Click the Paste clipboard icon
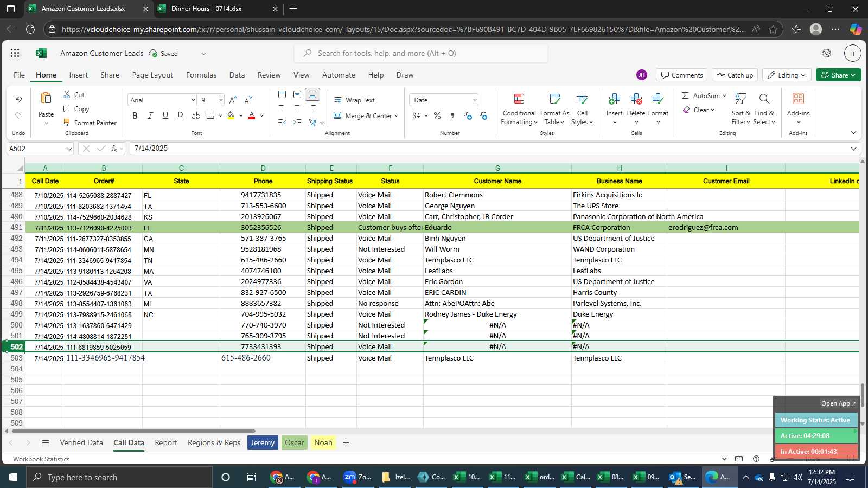The width and height of the screenshot is (868, 488). coord(46,98)
